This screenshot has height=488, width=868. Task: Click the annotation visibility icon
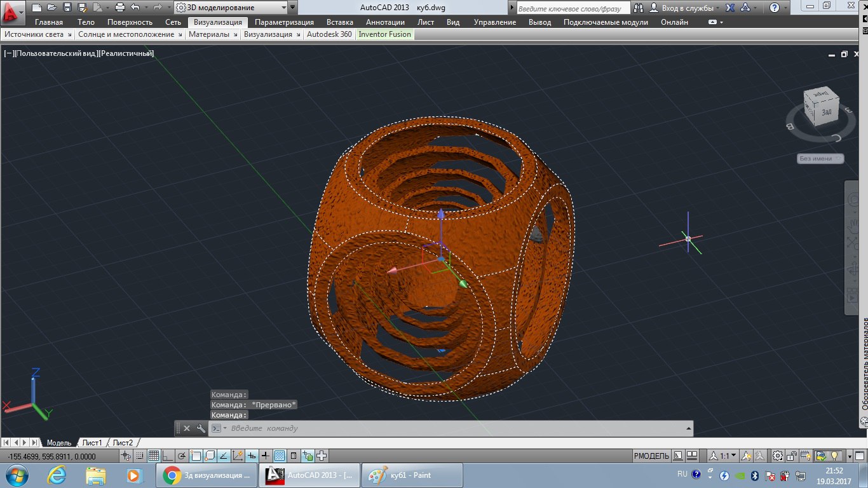point(746,456)
